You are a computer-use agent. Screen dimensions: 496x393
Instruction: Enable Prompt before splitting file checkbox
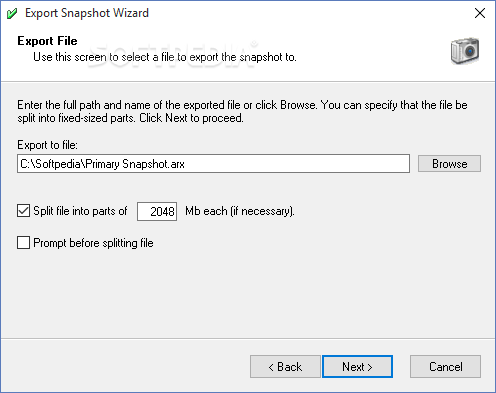point(23,243)
